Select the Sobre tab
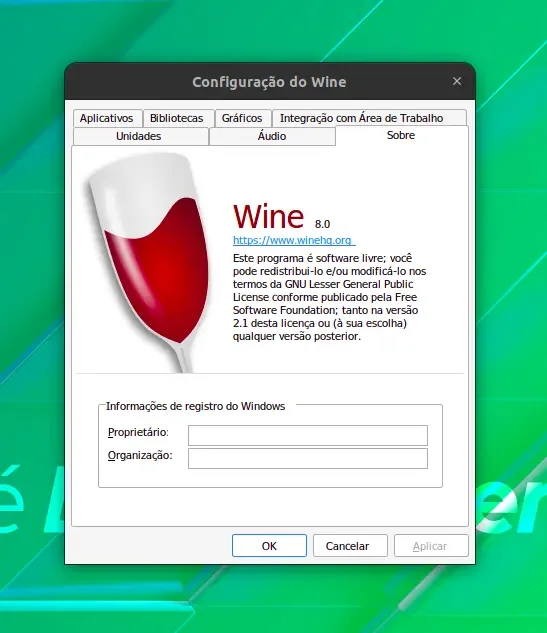The width and height of the screenshot is (547, 633). tap(402, 135)
